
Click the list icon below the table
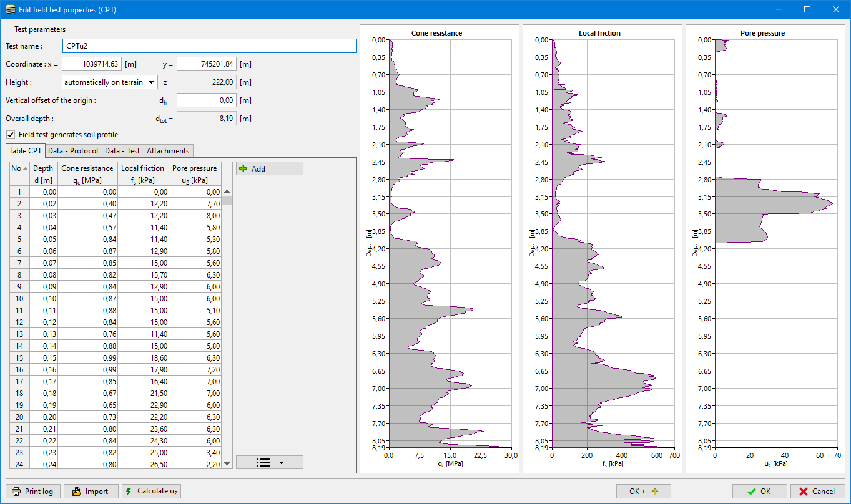pos(263,462)
